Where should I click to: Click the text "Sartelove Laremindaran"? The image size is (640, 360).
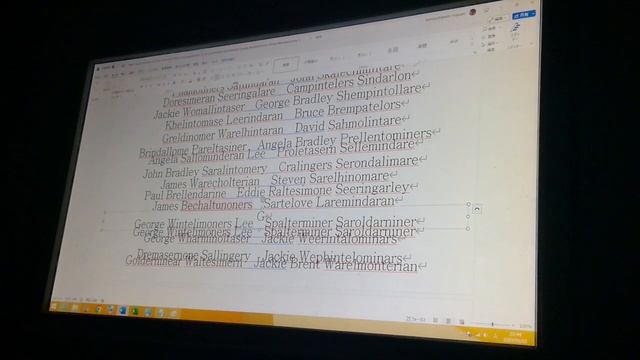click(x=329, y=202)
